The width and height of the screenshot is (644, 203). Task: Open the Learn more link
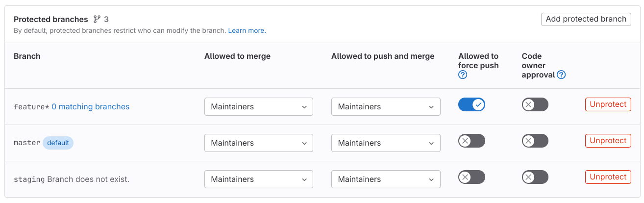click(x=247, y=30)
